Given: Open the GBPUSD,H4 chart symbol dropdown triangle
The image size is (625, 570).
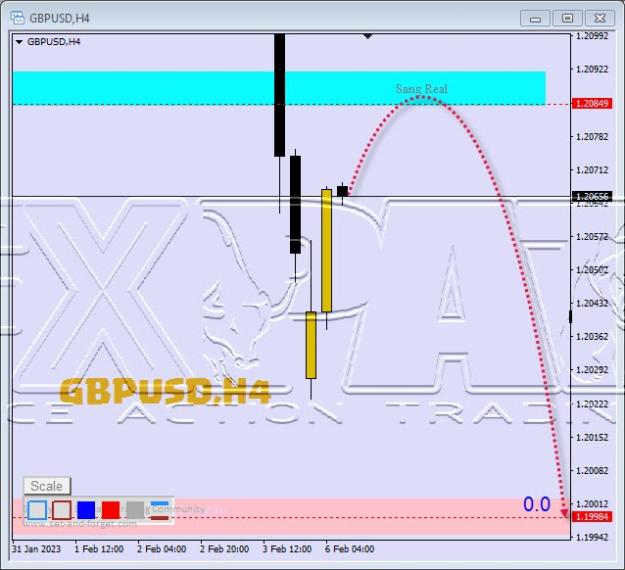Looking at the screenshot, I should click(x=19, y=42).
